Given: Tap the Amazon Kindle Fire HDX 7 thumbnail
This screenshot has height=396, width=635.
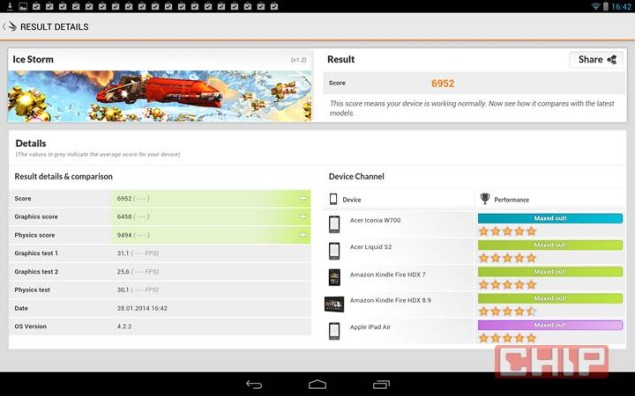Looking at the screenshot, I should (x=335, y=277).
